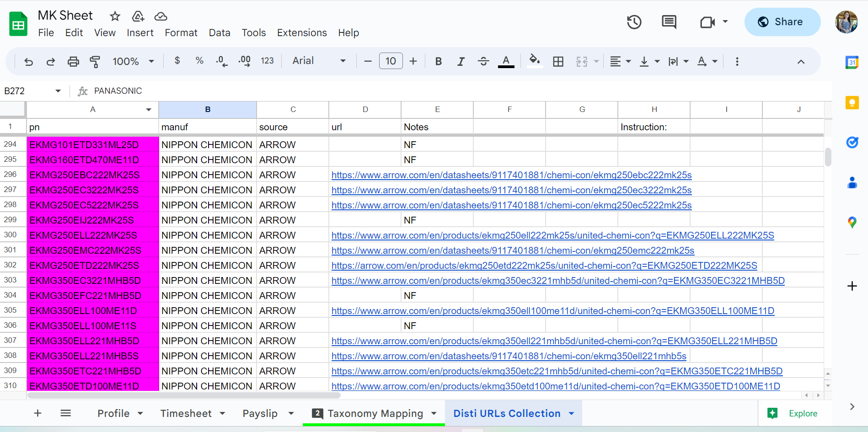Activate the Paint format roller
This screenshot has width=868, height=432.
pyautogui.click(x=95, y=61)
